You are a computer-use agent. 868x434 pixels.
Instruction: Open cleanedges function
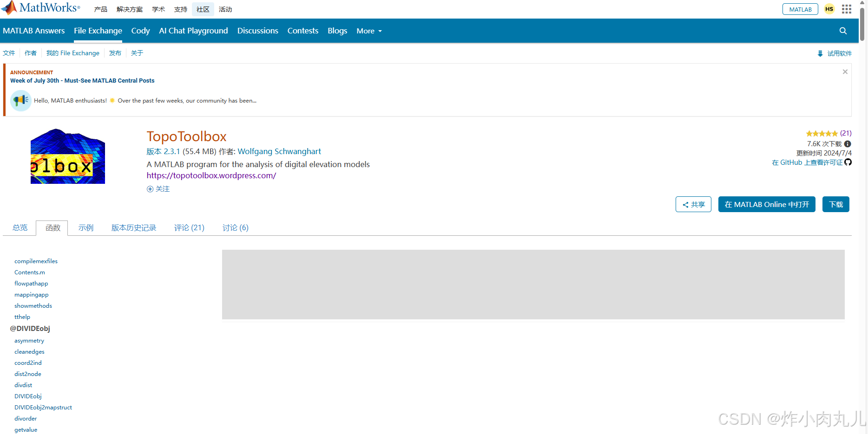29,352
